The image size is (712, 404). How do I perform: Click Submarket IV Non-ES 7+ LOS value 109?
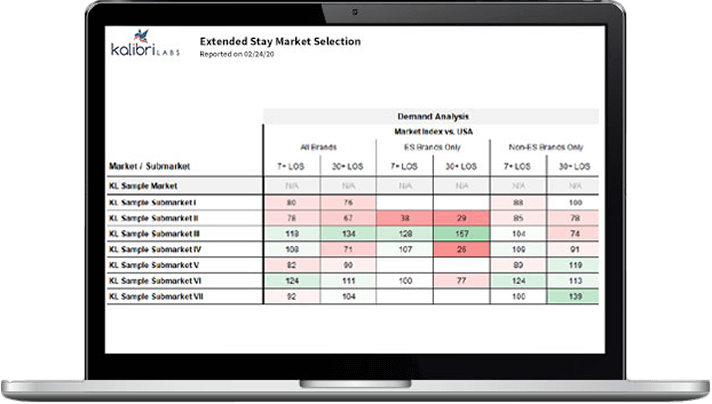point(518,250)
